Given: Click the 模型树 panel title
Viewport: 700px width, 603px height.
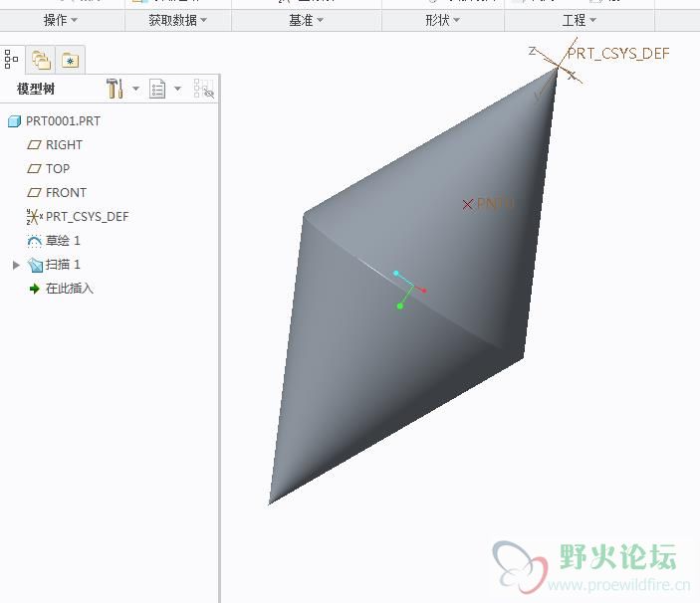Looking at the screenshot, I should pos(36,89).
